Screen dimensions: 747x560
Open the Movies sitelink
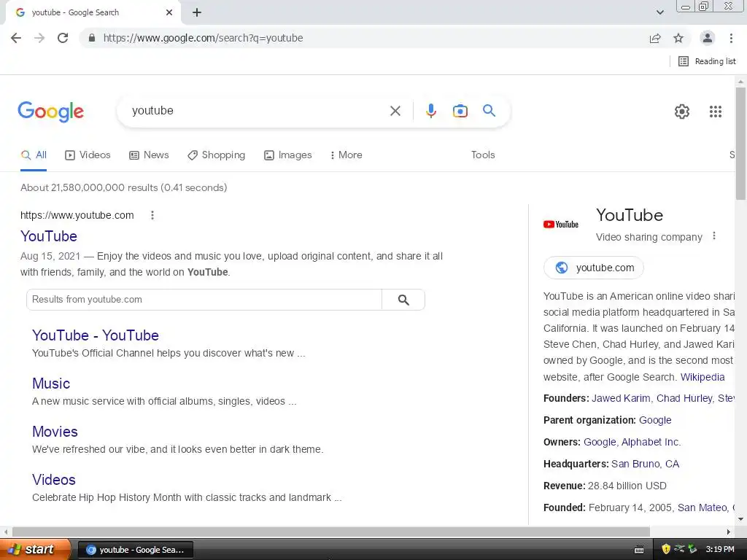55,432
